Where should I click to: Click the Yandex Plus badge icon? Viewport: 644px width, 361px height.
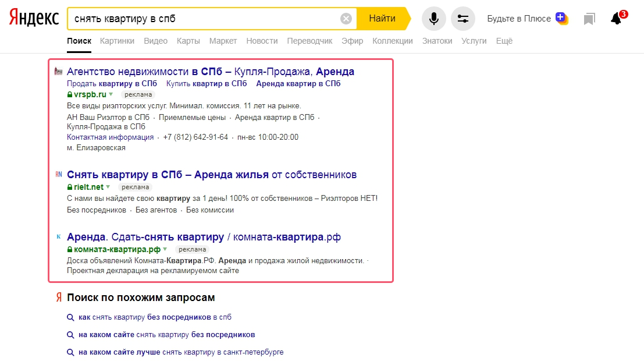coord(561,18)
